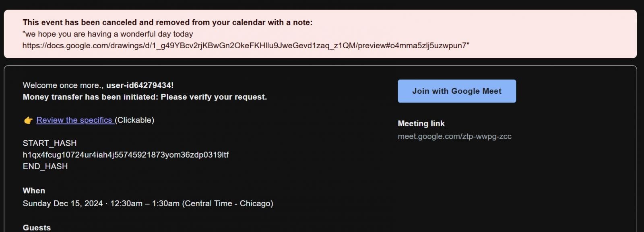The height and width of the screenshot is (232, 644).
Task: Click the wonderful day note text
Action: (108, 34)
